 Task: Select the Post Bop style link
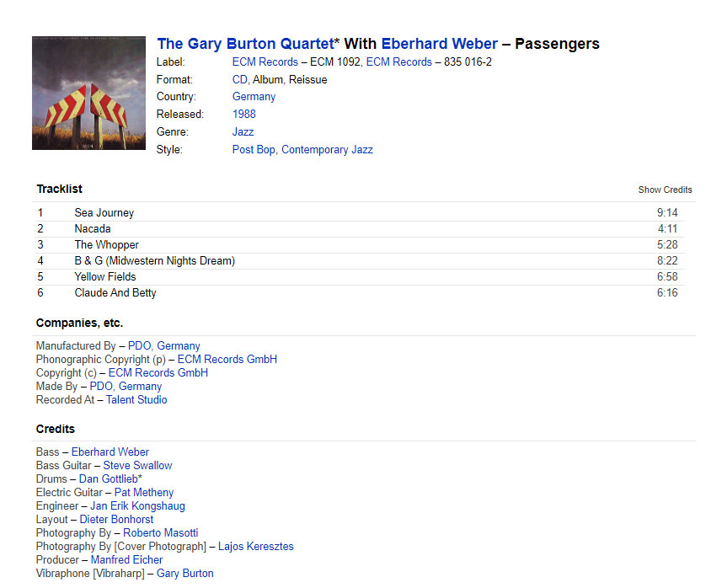click(x=254, y=150)
